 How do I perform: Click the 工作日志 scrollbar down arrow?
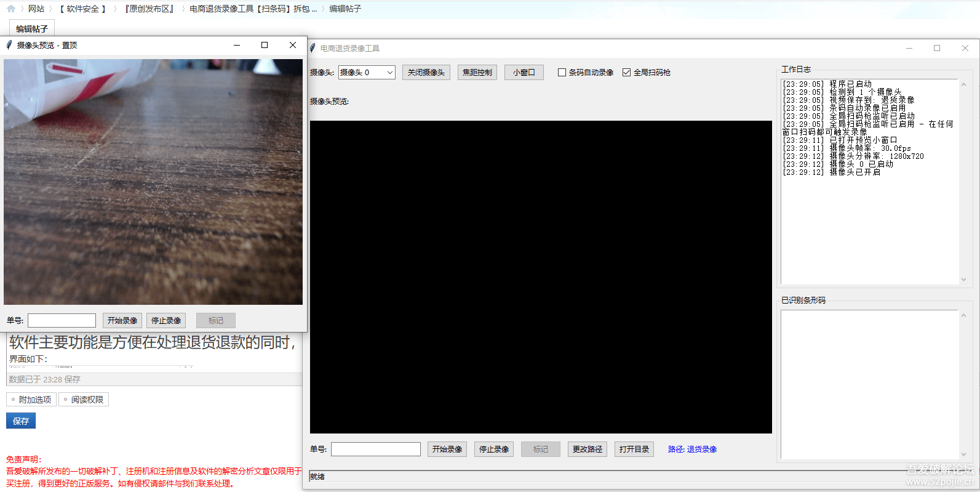(x=963, y=280)
